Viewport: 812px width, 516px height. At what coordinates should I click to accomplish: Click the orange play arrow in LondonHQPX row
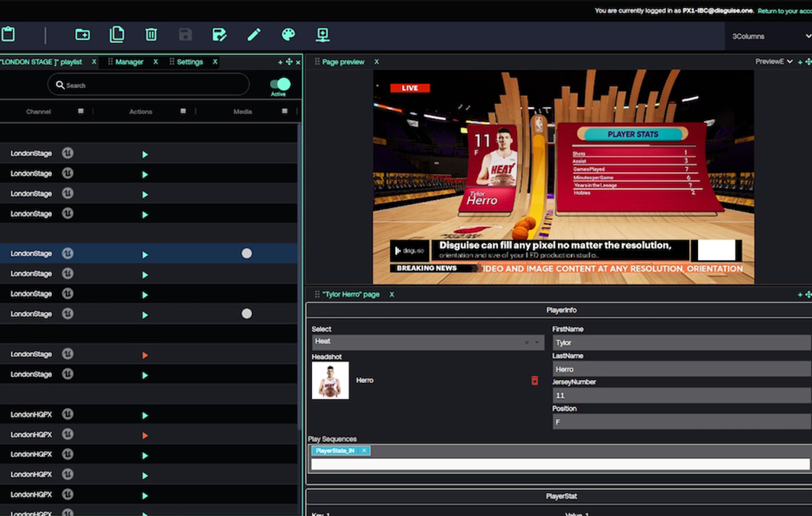[x=145, y=436]
